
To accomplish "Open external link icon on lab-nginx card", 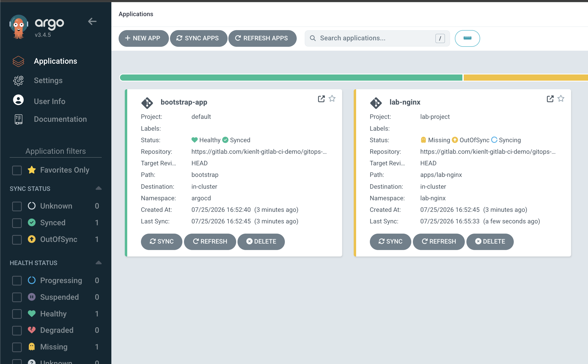I will [550, 99].
